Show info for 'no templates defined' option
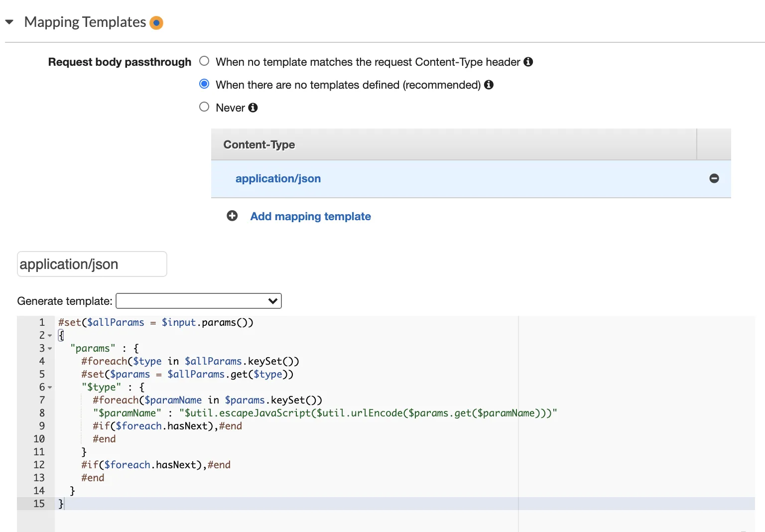765x532 pixels. pyautogui.click(x=489, y=85)
